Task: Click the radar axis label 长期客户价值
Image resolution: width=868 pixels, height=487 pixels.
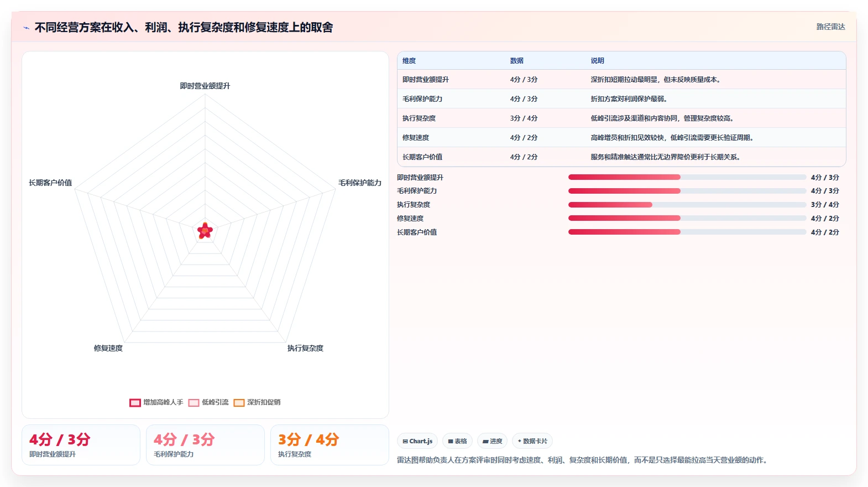Action: tap(50, 183)
